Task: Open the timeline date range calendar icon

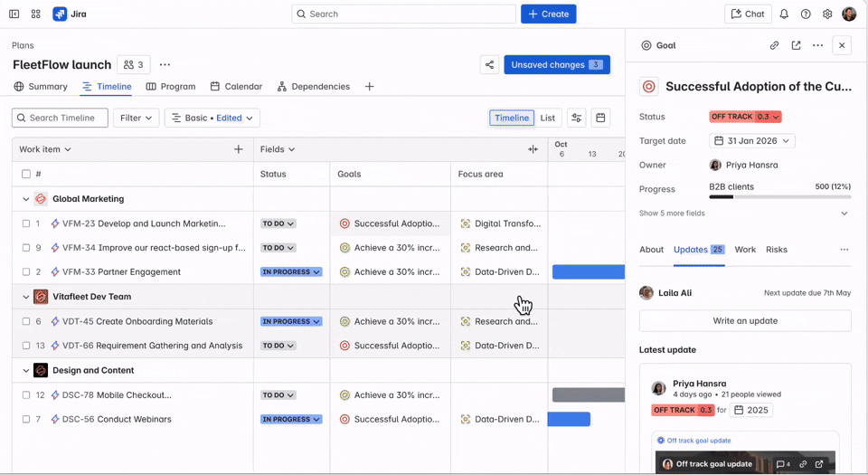Action: coord(600,118)
